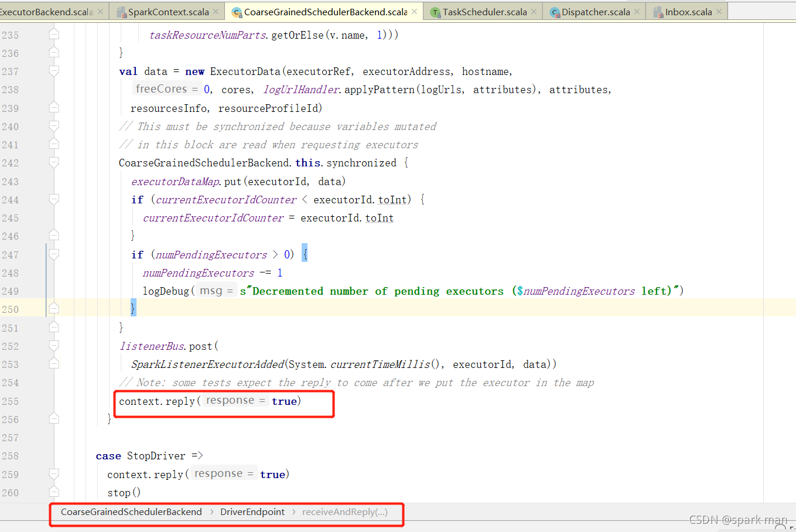Click context.reply on line 255
This screenshot has width=796, height=532.
coord(157,401)
